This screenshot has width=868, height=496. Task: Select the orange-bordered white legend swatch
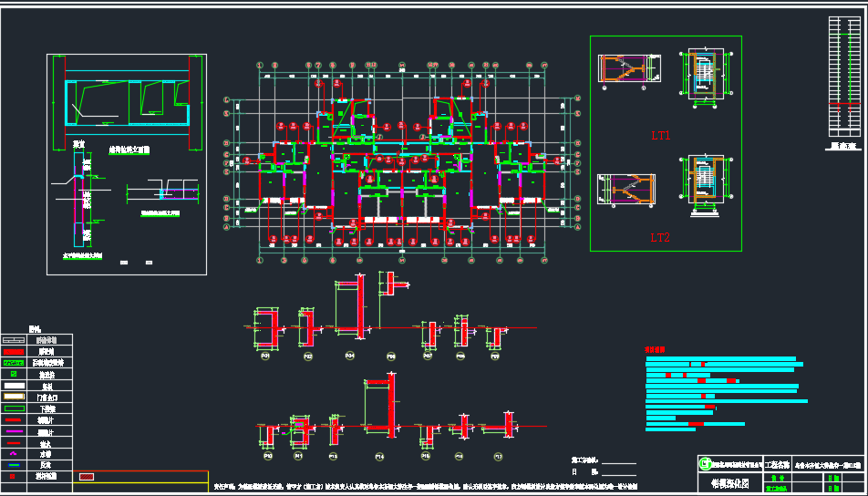(14, 398)
